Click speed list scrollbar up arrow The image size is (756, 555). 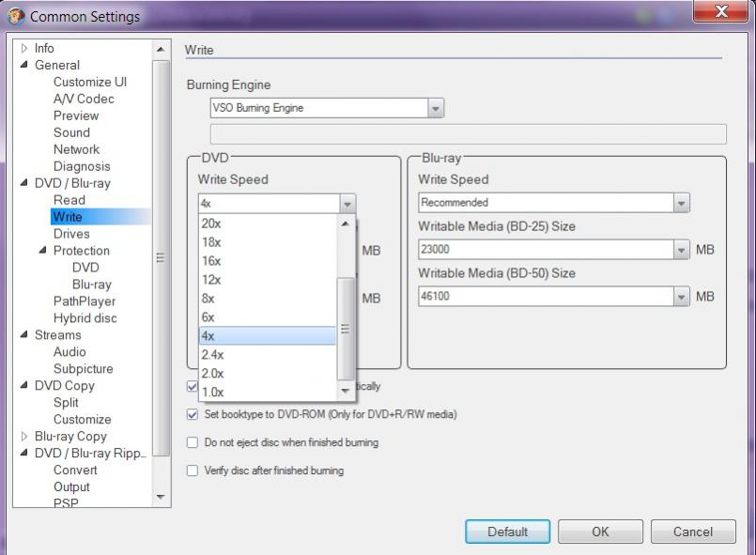click(x=346, y=224)
